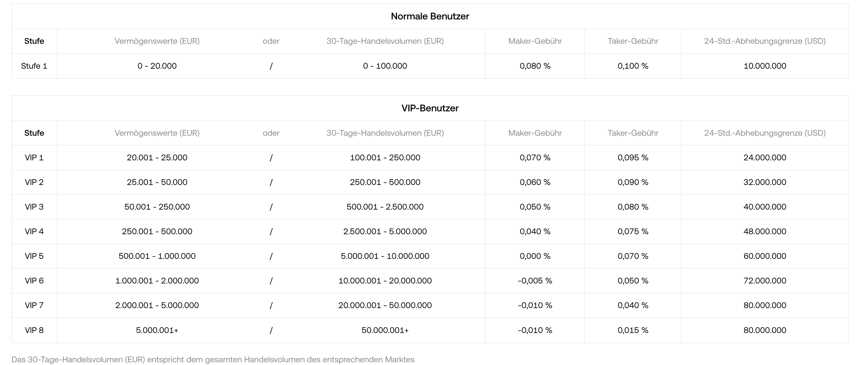
Task: Select the VIP 8 row label
Action: 34,330
